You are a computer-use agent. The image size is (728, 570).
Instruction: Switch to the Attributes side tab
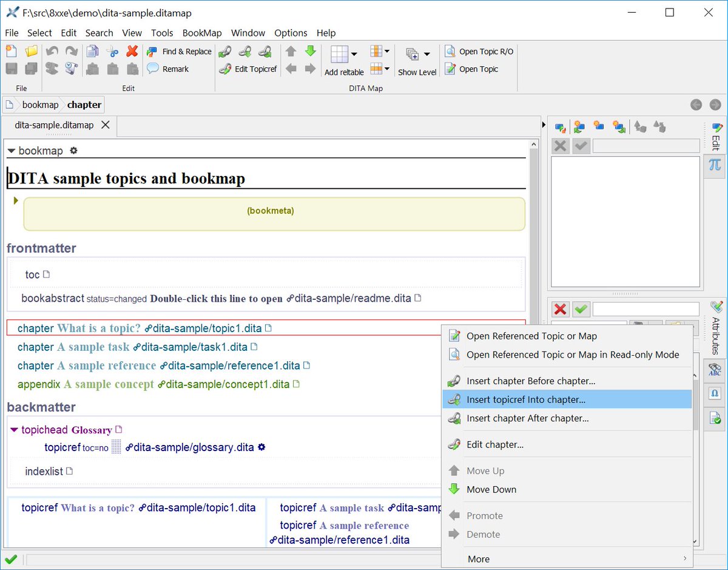click(716, 329)
